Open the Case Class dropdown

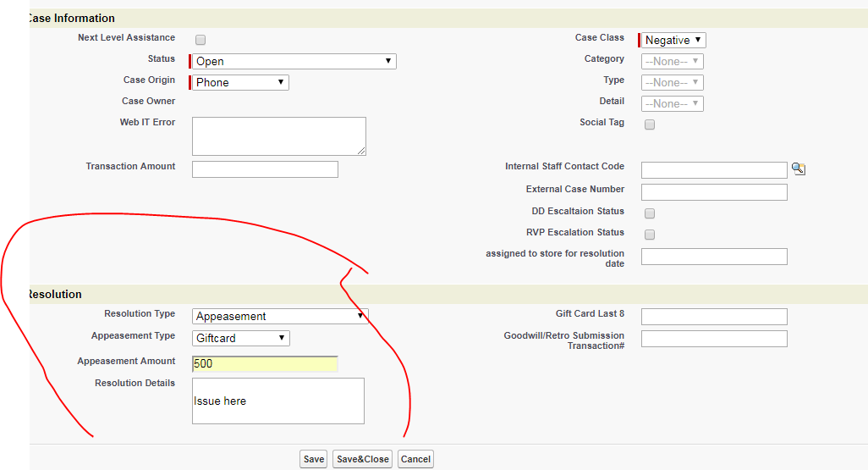click(673, 40)
